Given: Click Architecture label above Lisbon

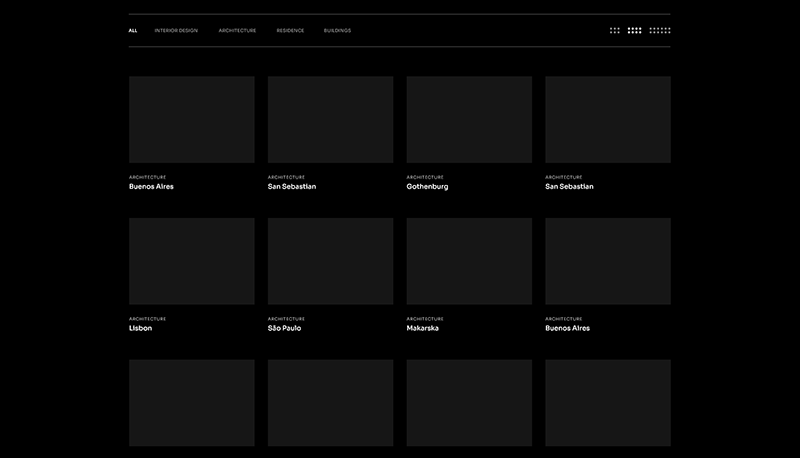Looking at the screenshot, I should (x=147, y=319).
